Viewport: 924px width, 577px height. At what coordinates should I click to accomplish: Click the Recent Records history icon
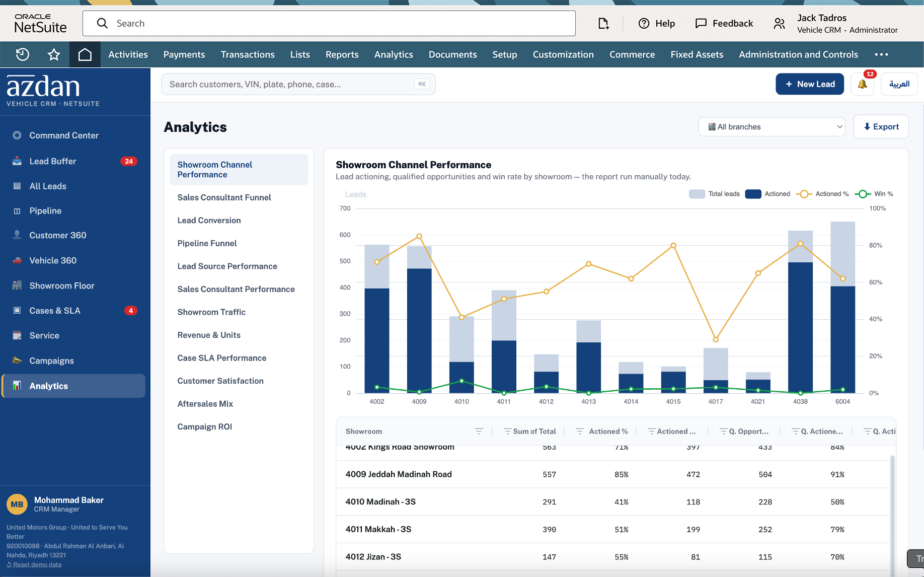[x=23, y=54]
